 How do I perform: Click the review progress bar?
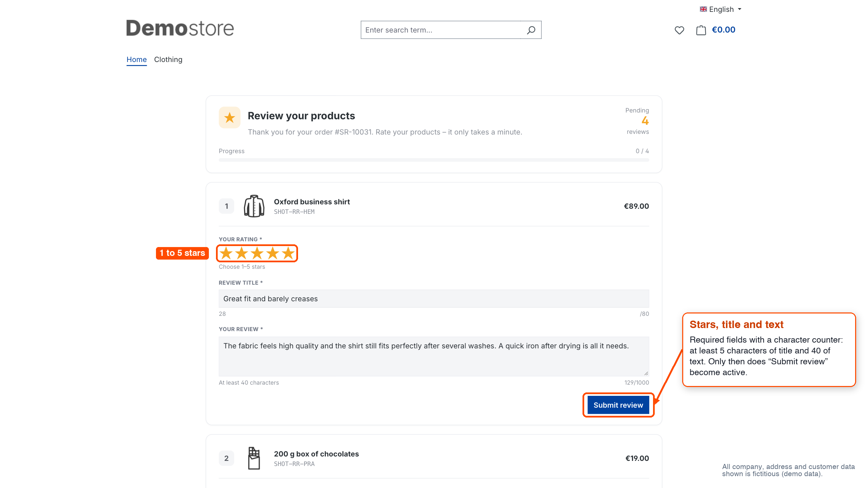click(434, 160)
